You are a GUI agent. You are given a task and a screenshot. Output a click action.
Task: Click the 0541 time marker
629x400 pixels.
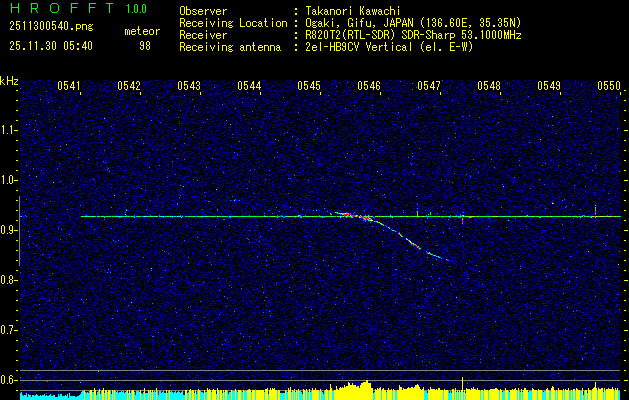(69, 87)
